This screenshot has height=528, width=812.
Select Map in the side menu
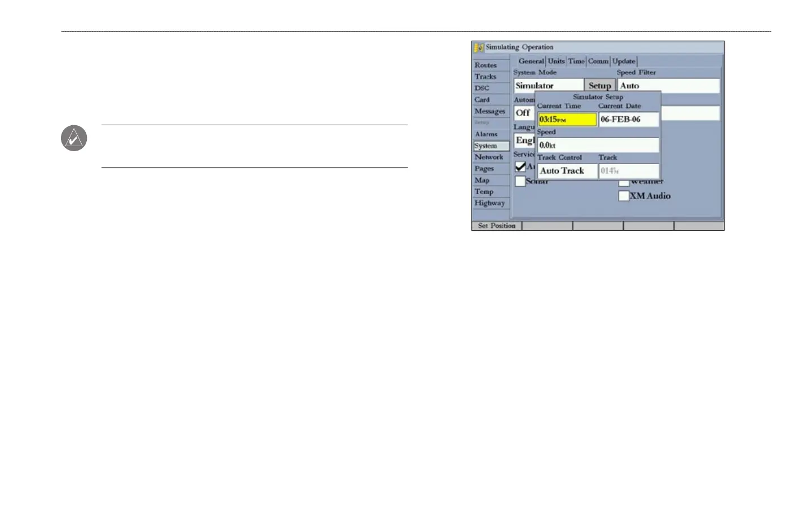click(491, 181)
